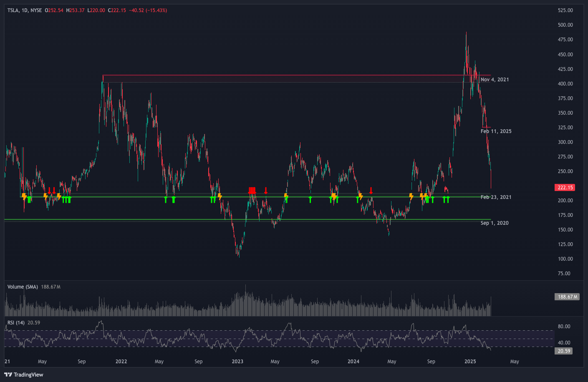Click the 2023 time axis label

237,362
